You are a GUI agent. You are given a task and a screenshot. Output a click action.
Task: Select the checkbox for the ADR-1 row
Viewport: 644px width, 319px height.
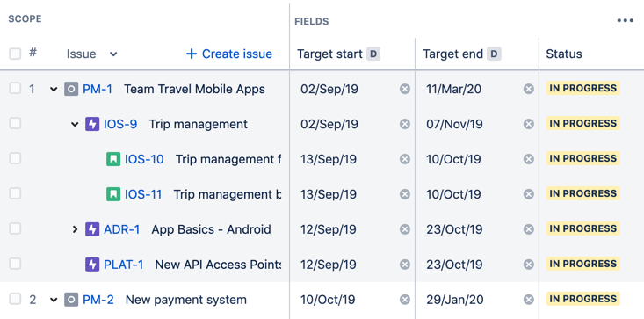15,228
